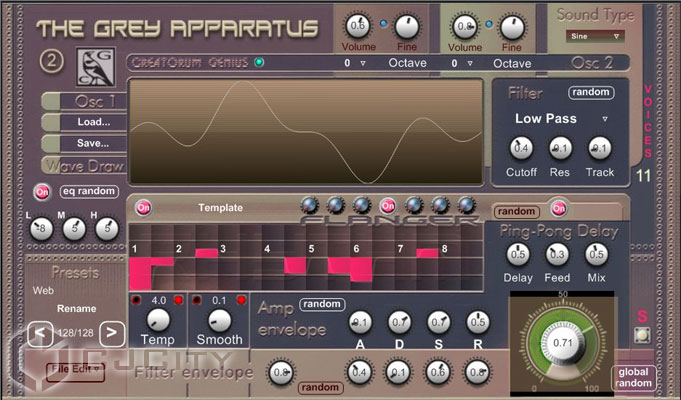The height and width of the screenshot is (400, 681).
Task: Click the EQ Low (L) knob
Action: click(x=41, y=228)
